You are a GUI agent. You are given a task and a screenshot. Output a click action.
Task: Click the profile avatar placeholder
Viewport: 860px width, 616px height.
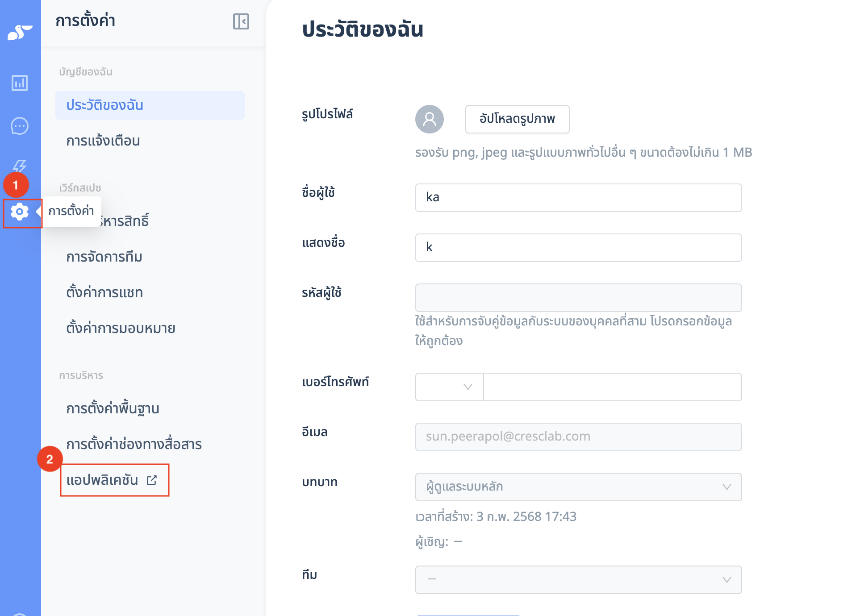pyautogui.click(x=429, y=119)
